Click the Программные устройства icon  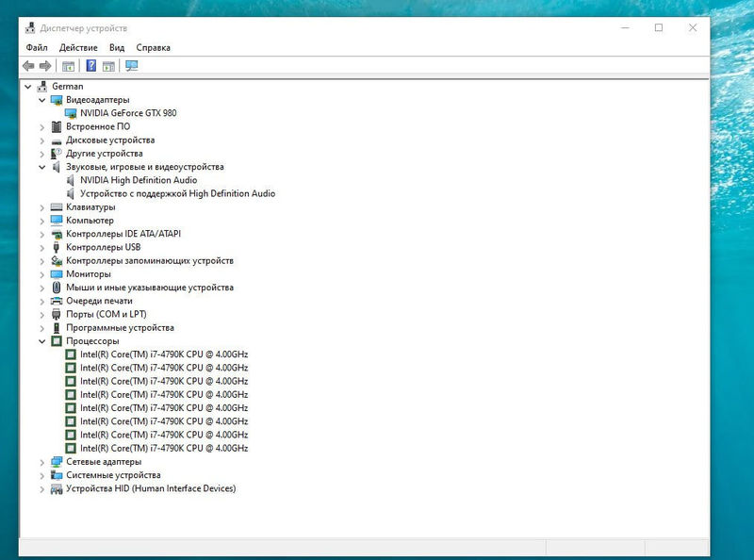[57, 328]
